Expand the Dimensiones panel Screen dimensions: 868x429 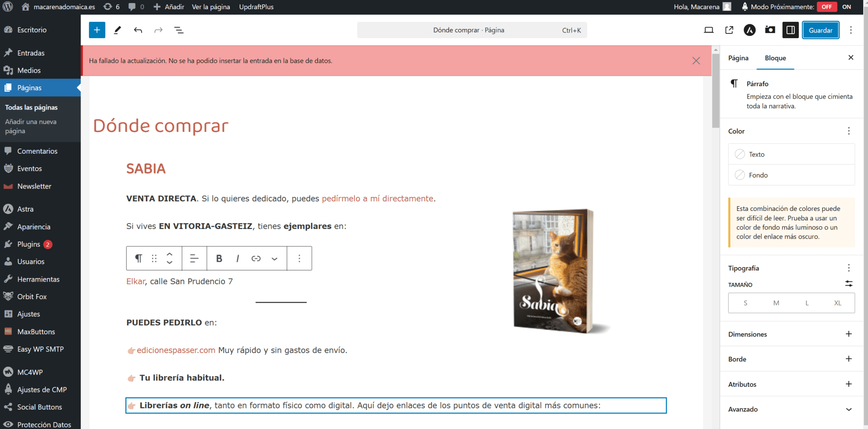[x=791, y=334]
